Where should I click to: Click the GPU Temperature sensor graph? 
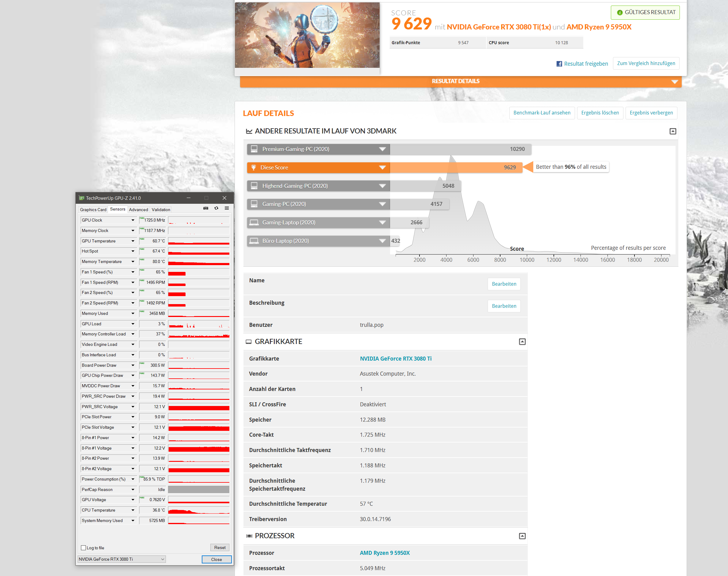pyautogui.click(x=198, y=241)
